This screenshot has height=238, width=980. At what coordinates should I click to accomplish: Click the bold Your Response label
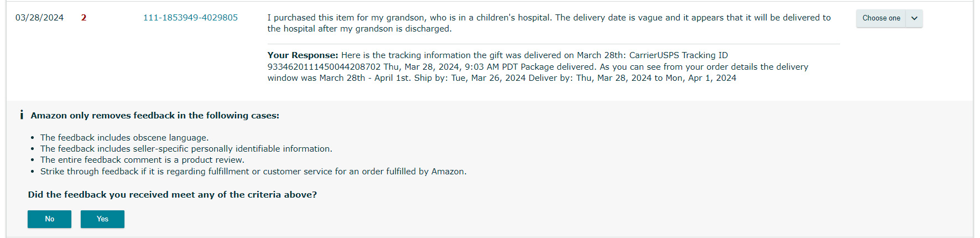(303, 55)
